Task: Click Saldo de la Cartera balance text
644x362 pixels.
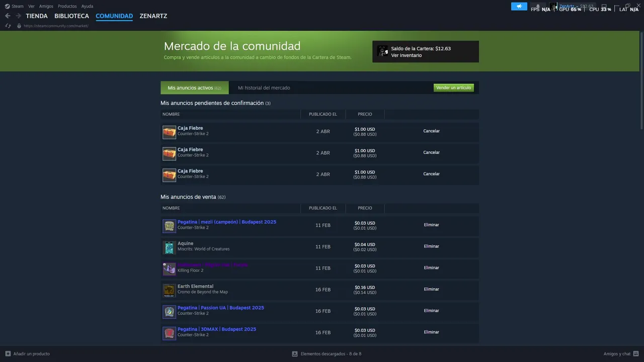Action: (421, 49)
